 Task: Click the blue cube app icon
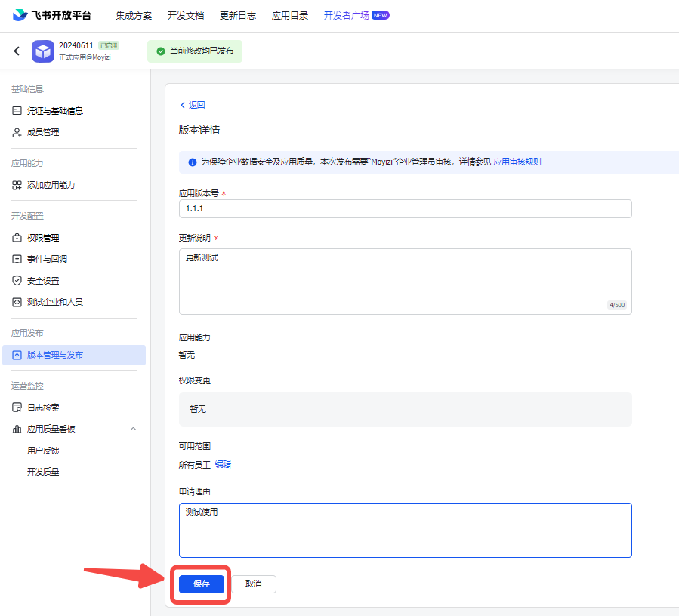coord(43,51)
